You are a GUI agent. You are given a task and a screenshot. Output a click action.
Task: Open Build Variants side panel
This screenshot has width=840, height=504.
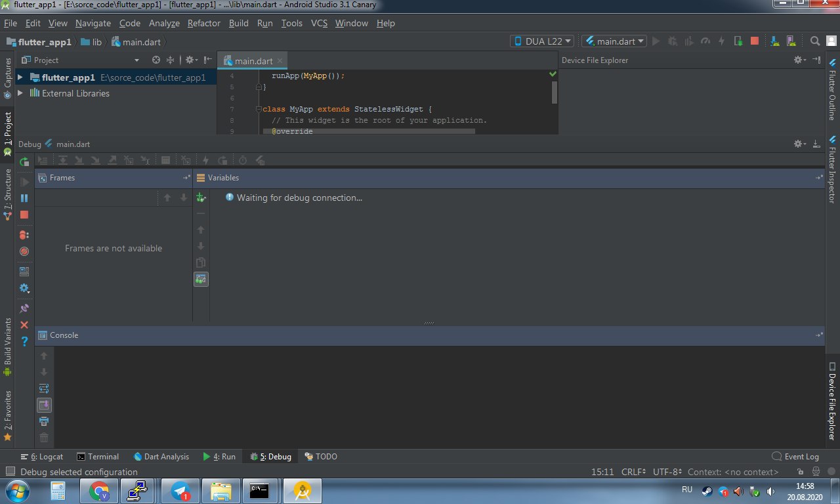[7, 346]
